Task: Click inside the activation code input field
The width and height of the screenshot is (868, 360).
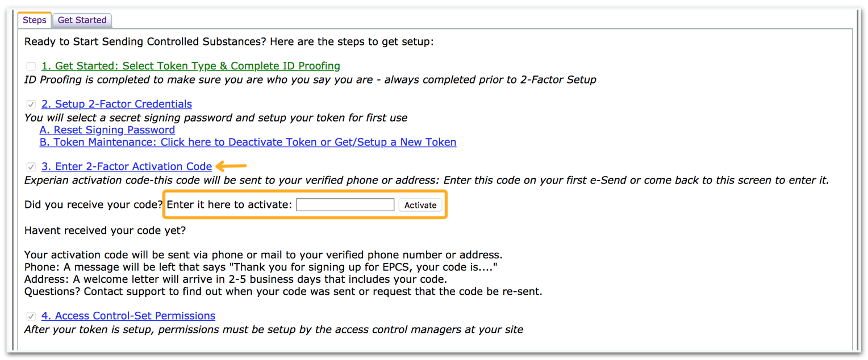Action: 345,204
